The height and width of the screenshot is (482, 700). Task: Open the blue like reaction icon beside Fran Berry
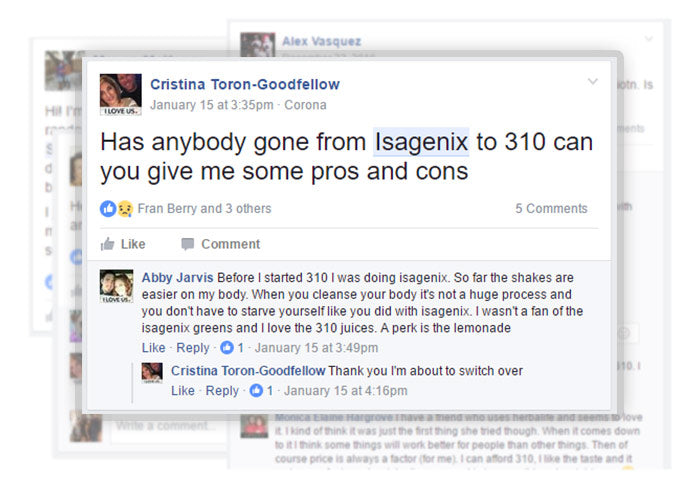pyautogui.click(x=108, y=208)
